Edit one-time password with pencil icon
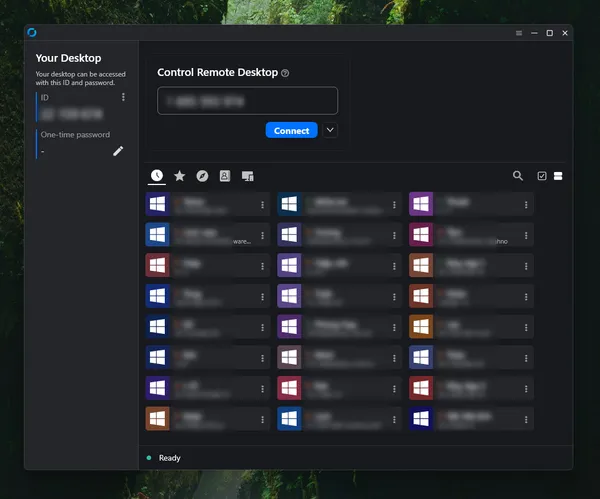The height and width of the screenshot is (499, 600). pos(118,151)
